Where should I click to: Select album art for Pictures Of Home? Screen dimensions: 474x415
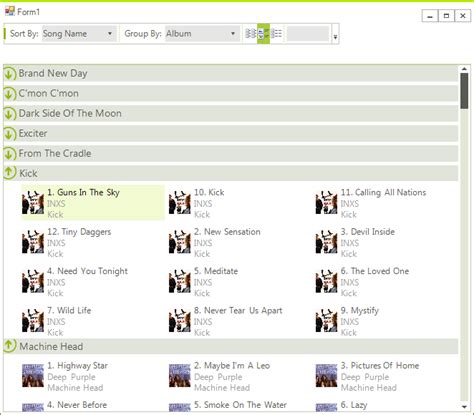(326, 376)
